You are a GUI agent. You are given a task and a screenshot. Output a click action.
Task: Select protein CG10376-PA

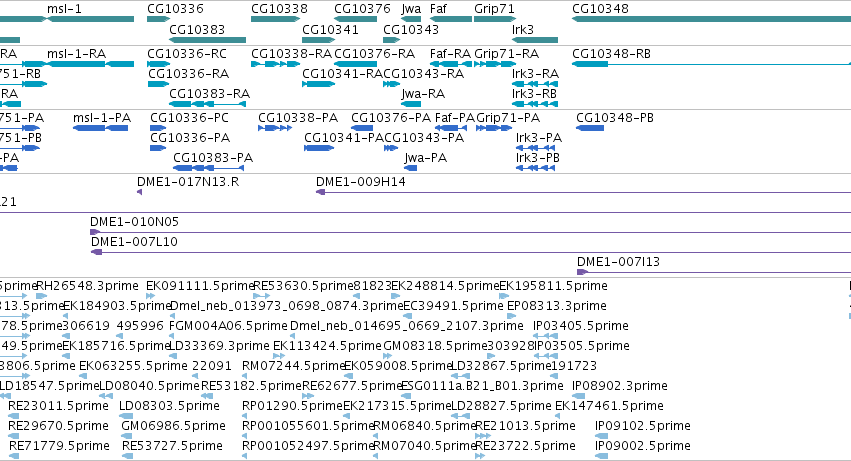click(x=362, y=128)
